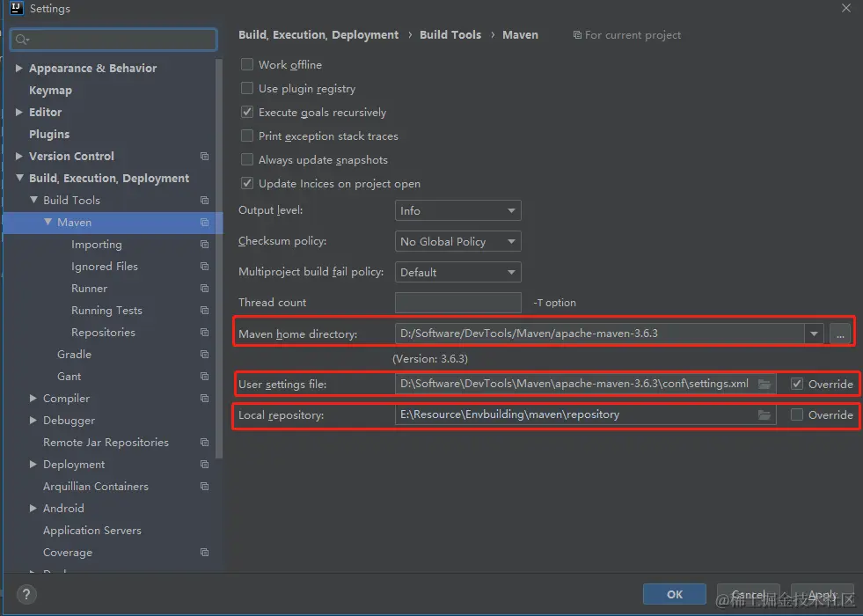
Task: Click the project-level icon beside Arquillian Containers
Action: click(205, 487)
